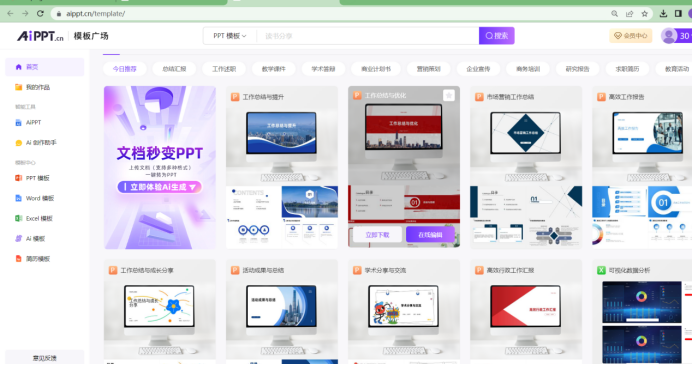The width and height of the screenshot is (692, 365).
Task: Open the 首页 home icon in sidebar
Action: click(19, 67)
